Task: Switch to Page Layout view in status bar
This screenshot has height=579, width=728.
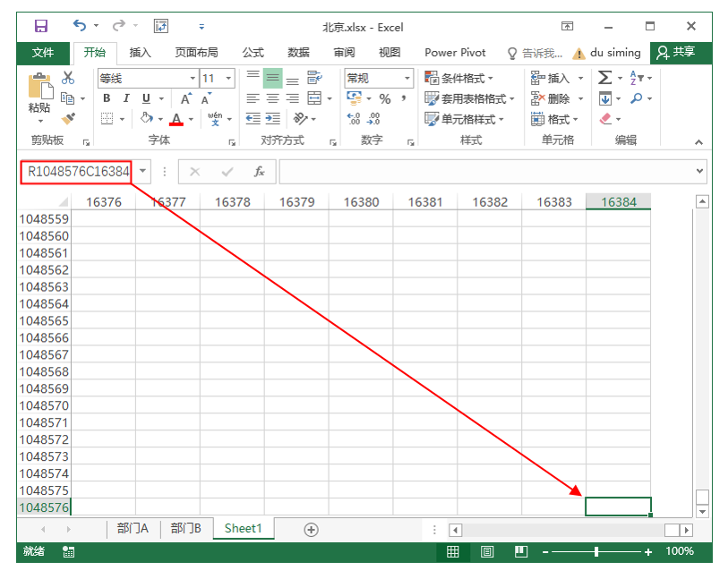Action: (487, 551)
